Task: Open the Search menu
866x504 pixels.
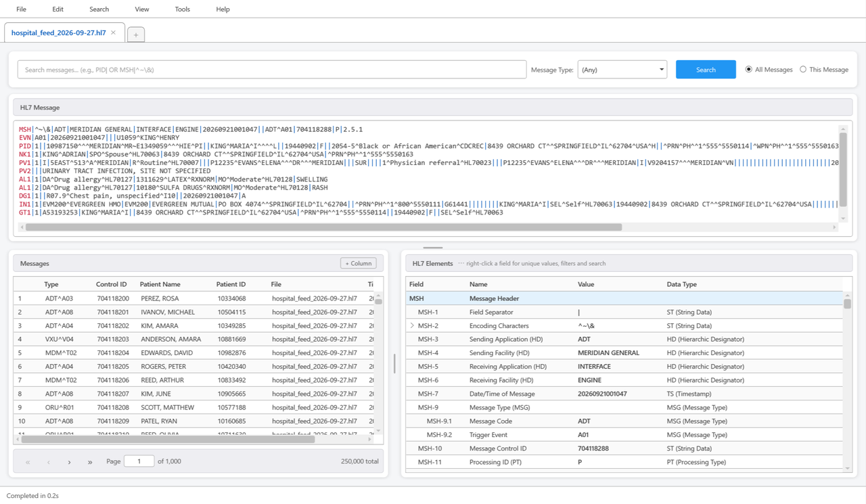Action: [x=99, y=9]
